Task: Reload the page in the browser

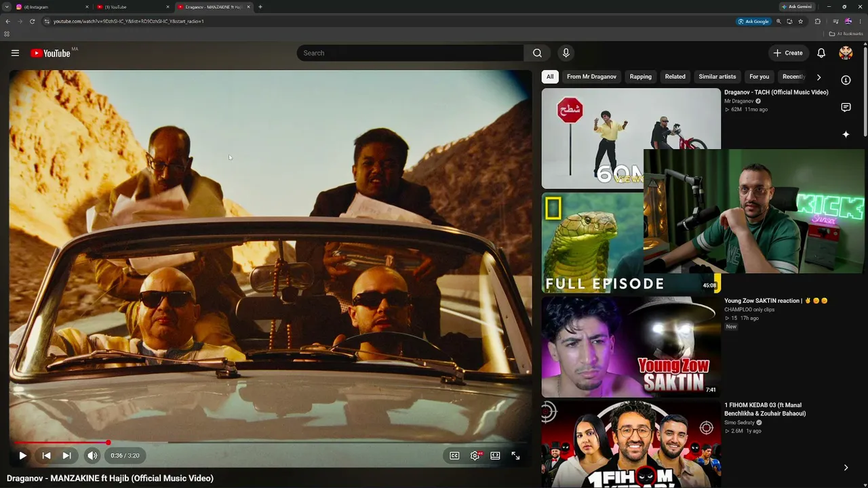Action: pyautogui.click(x=32, y=21)
